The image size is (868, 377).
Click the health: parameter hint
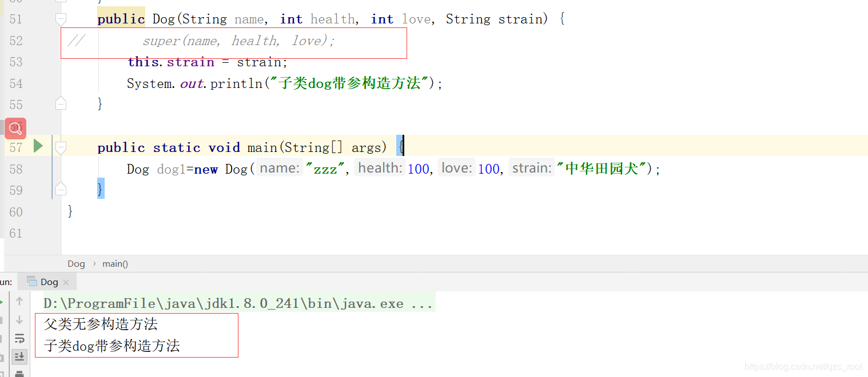(x=380, y=169)
